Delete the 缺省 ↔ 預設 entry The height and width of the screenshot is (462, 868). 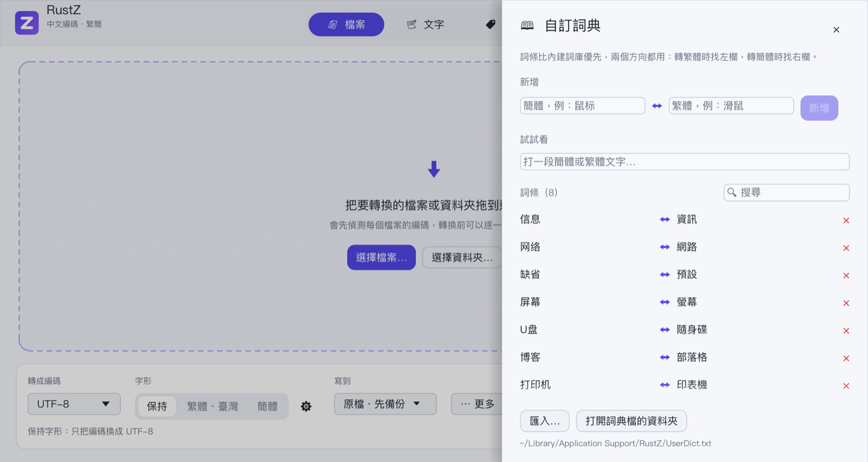click(846, 275)
